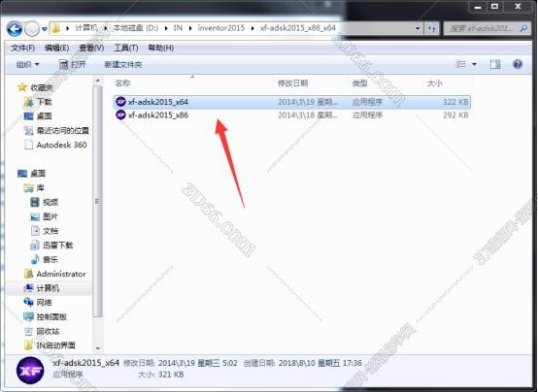Click the sidebar scrollbar up arrow
This screenshot has width=538, height=392.
[x=98, y=81]
